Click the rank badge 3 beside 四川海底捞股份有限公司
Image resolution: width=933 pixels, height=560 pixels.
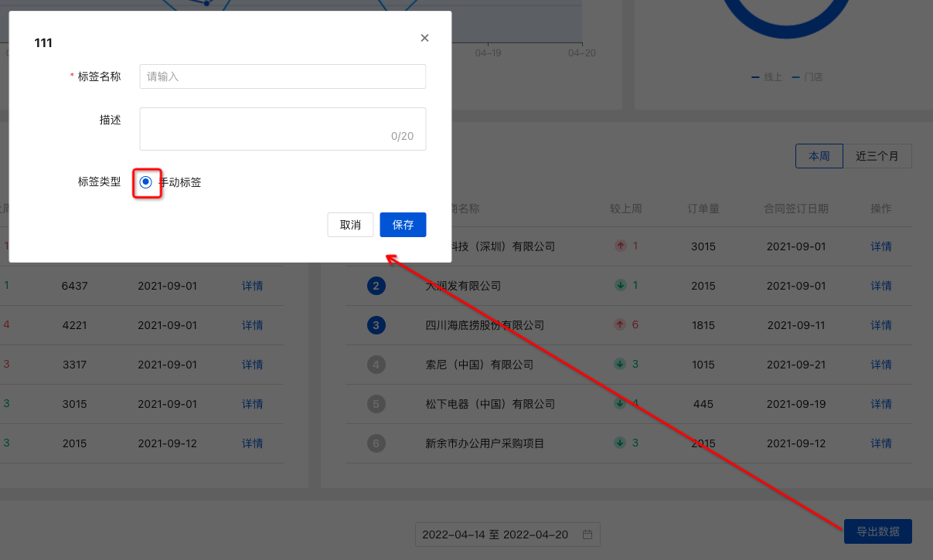pyautogui.click(x=376, y=325)
